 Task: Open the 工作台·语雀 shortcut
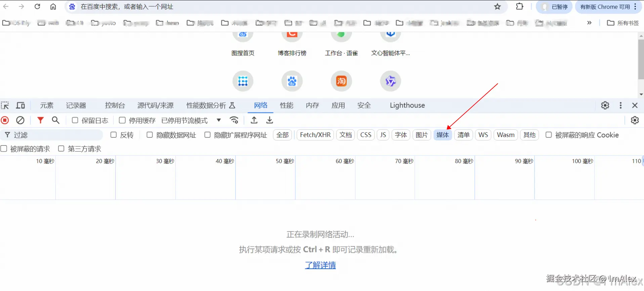click(341, 44)
